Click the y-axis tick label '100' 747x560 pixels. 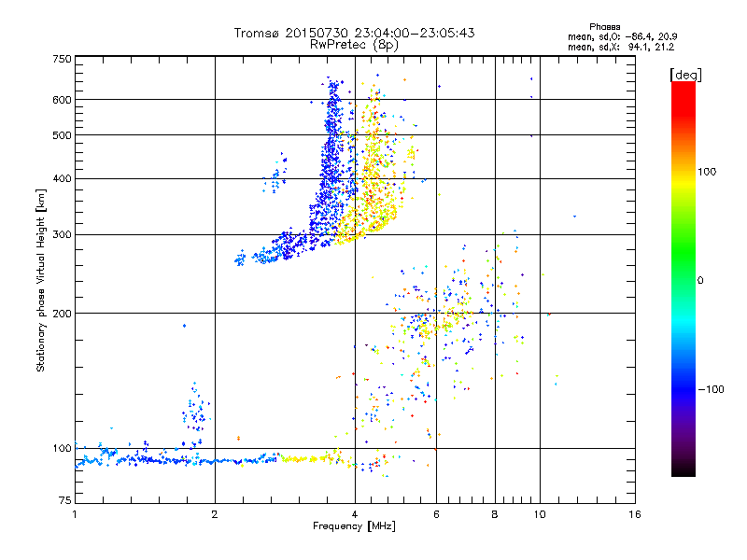pyautogui.click(x=62, y=449)
